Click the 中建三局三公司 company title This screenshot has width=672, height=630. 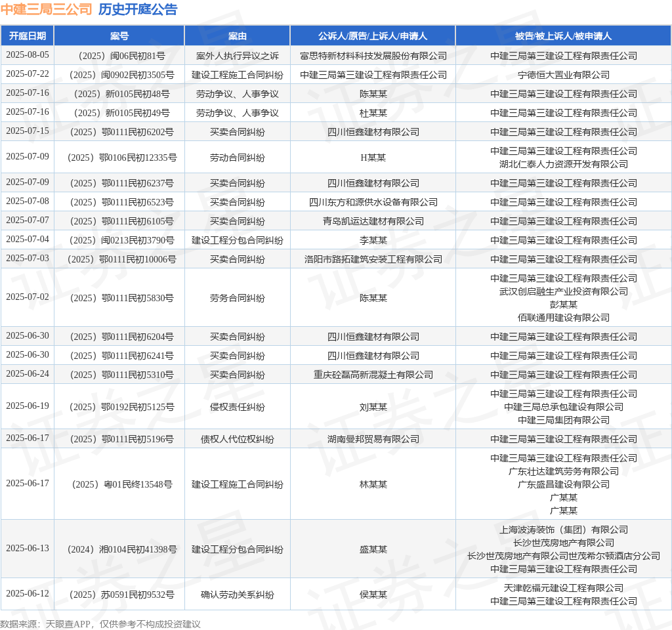tap(46, 9)
